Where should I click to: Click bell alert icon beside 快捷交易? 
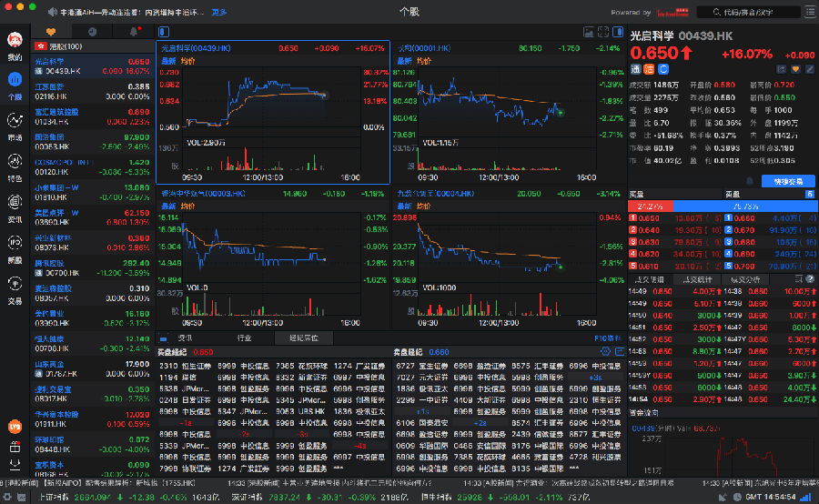tap(750, 181)
